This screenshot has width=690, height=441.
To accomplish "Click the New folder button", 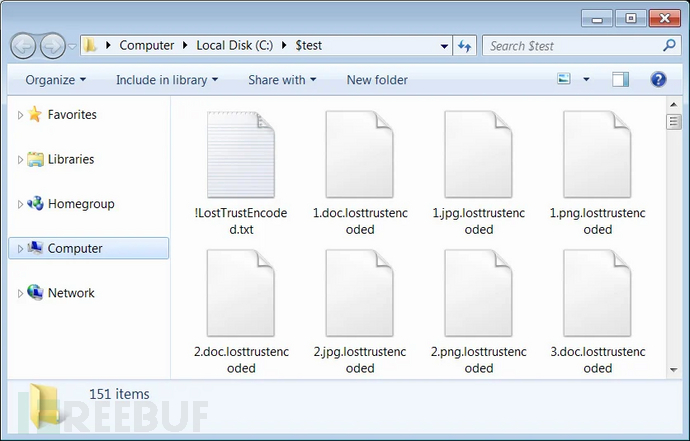I will click(x=377, y=80).
